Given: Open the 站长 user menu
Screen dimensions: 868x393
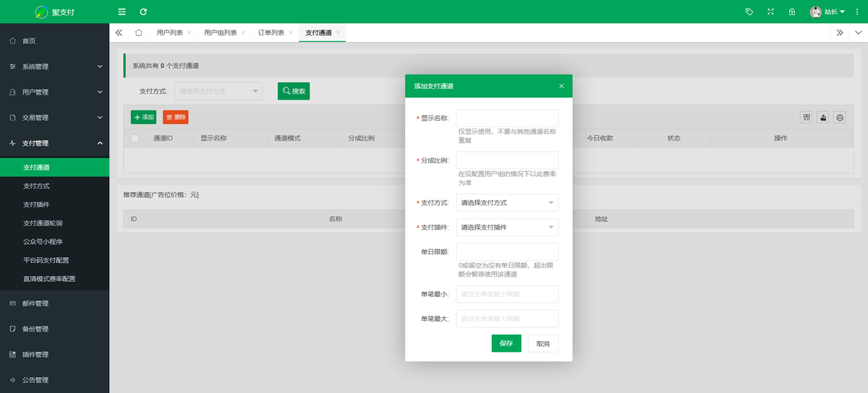Looking at the screenshot, I should [827, 12].
